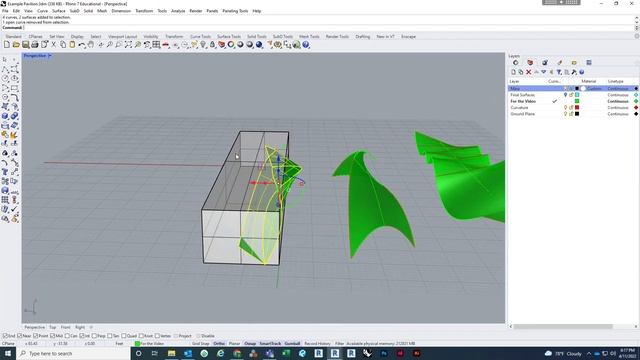This screenshot has height=360, width=640.
Task: Toggle Grid Snap in status bar
Action: point(201,344)
